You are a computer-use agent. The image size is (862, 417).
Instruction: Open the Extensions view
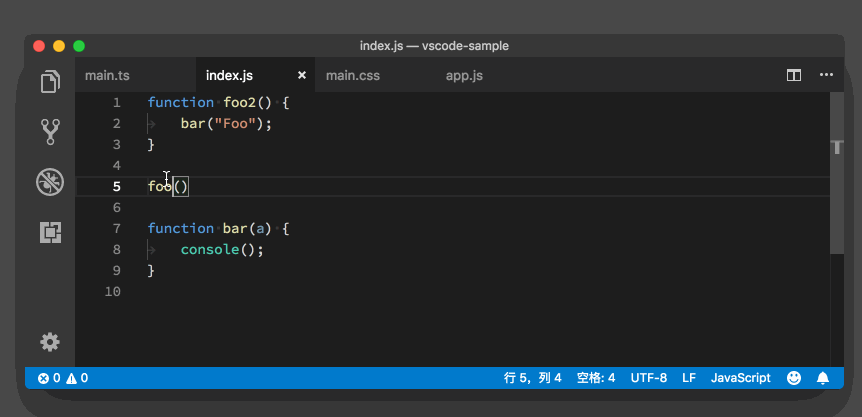(50, 232)
